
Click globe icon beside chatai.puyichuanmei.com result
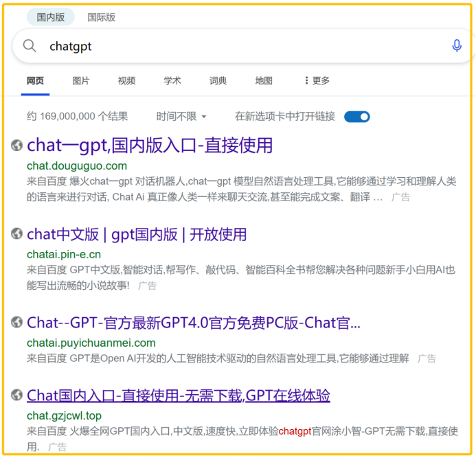tap(16, 322)
